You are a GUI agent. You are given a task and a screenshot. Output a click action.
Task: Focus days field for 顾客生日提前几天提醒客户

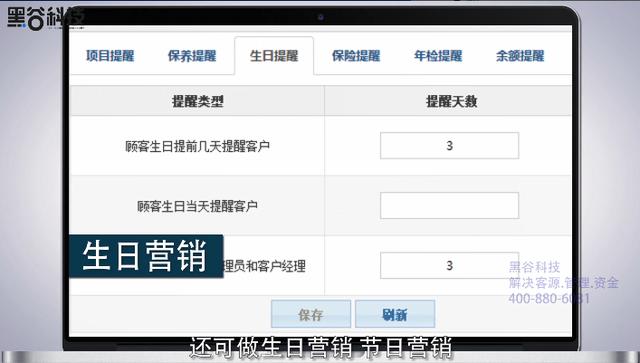pos(449,145)
